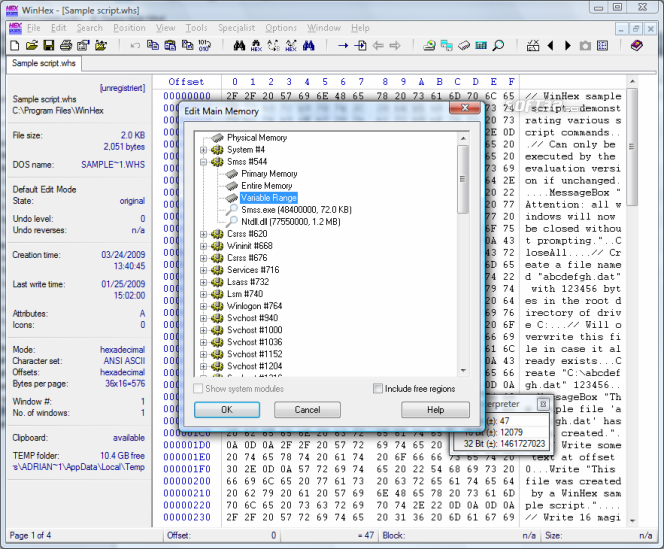
Task: Click the Help button in the dialog
Action: tap(435, 410)
